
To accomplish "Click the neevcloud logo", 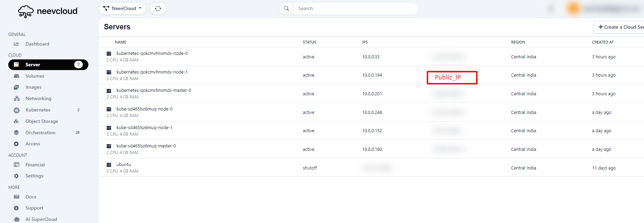I will pyautogui.click(x=48, y=11).
